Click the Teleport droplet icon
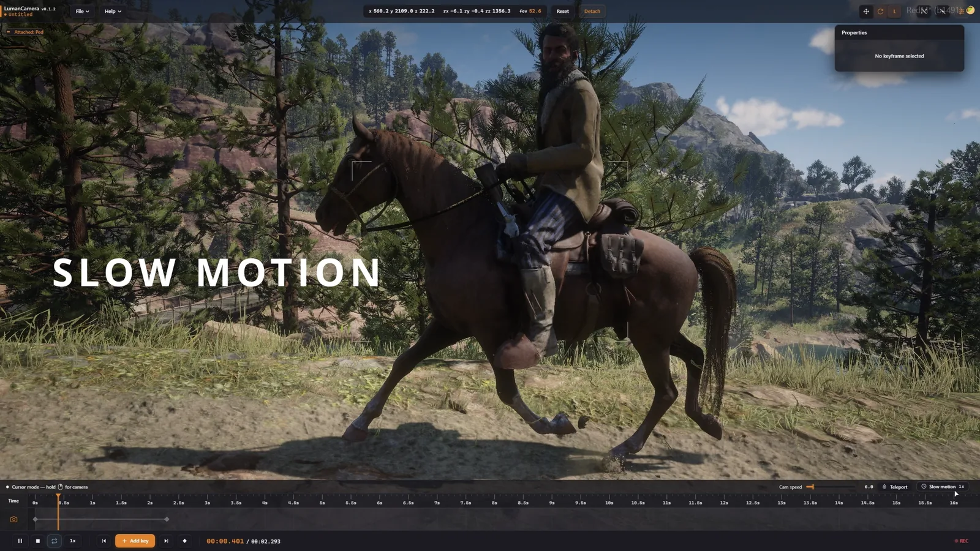Image resolution: width=980 pixels, height=551 pixels. point(884,487)
